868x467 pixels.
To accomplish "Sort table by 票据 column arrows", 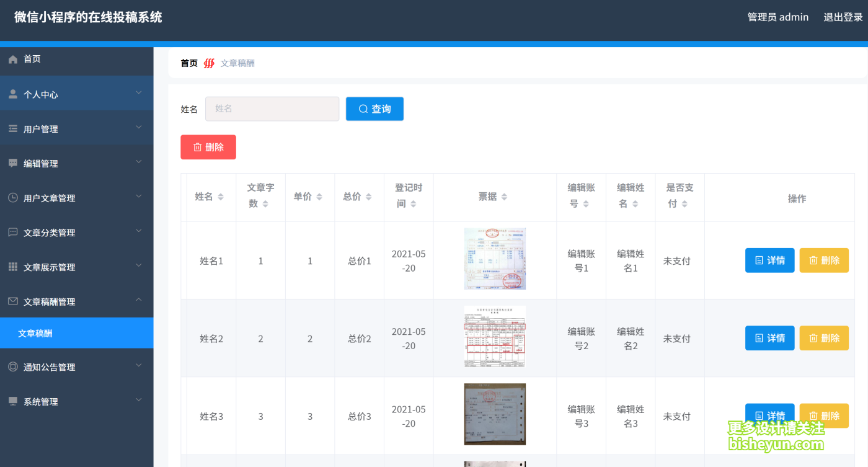I will (504, 197).
